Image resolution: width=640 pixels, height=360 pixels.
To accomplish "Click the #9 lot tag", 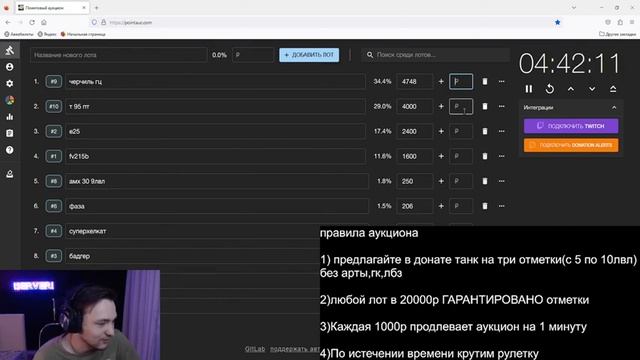I will click(53, 82).
